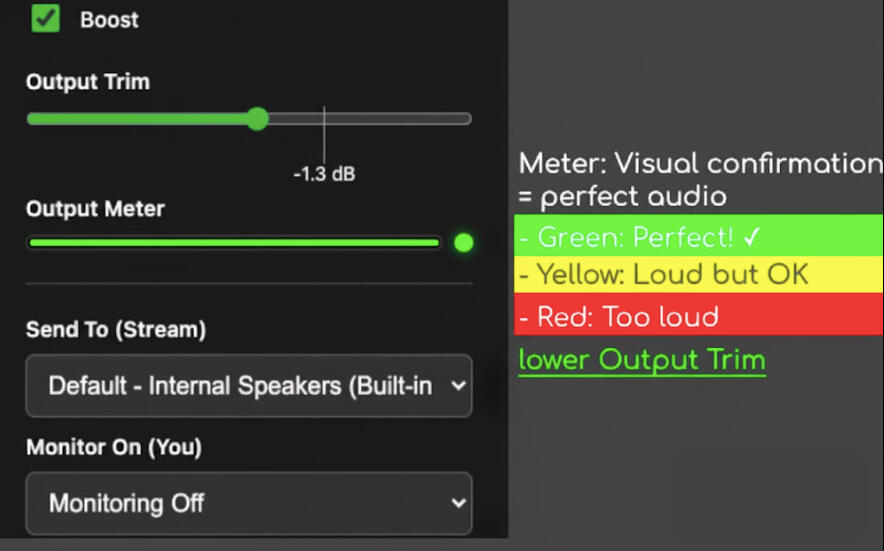Click the chevron on Internal Speakers dropdown
Screen dimensions: 884x551
point(458,385)
